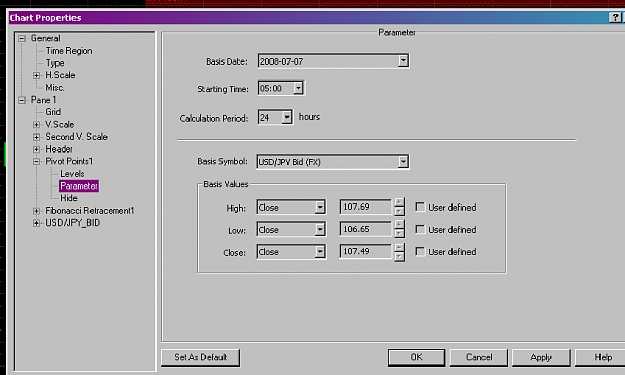Expand the H.Scale node
This screenshot has width=625, height=375.
pyautogui.click(x=36, y=75)
